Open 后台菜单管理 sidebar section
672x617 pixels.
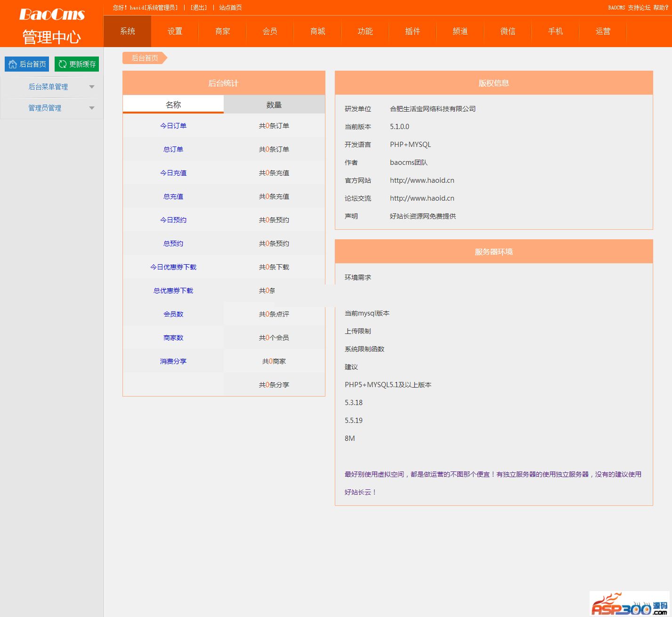pyautogui.click(x=48, y=87)
